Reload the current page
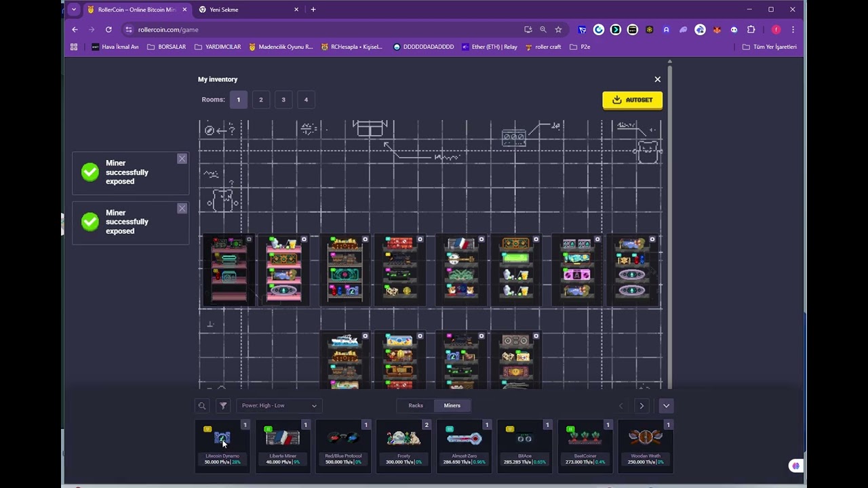 tap(108, 30)
